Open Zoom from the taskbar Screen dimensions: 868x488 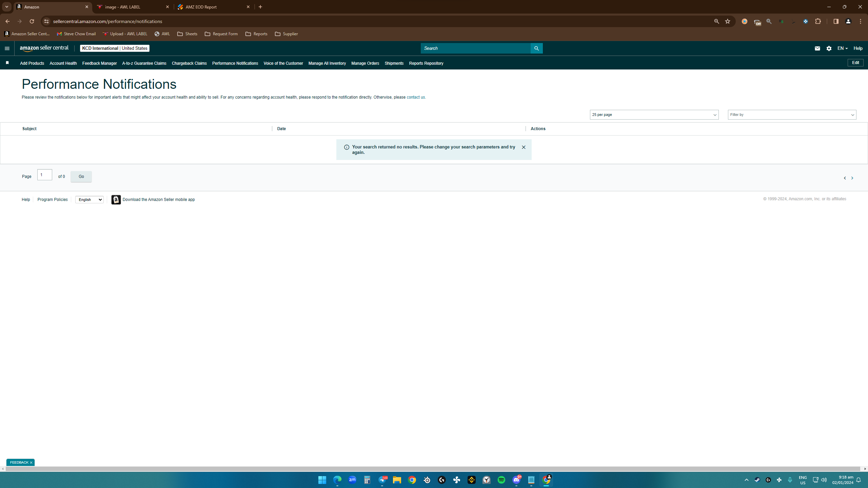pyautogui.click(x=352, y=480)
